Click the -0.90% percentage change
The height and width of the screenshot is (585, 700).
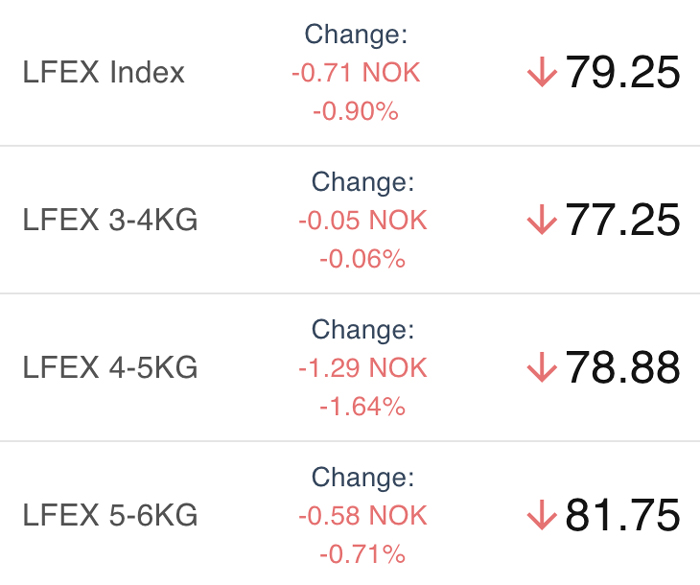pyautogui.click(x=356, y=111)
